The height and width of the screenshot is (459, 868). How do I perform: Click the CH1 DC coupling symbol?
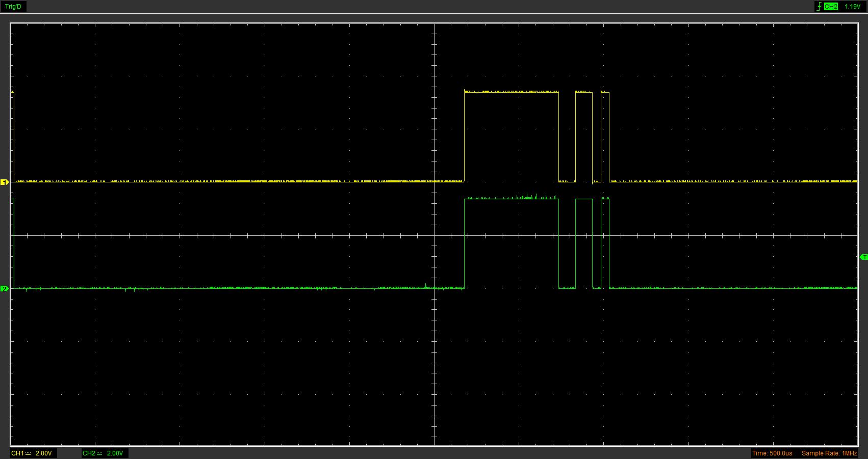28,453
